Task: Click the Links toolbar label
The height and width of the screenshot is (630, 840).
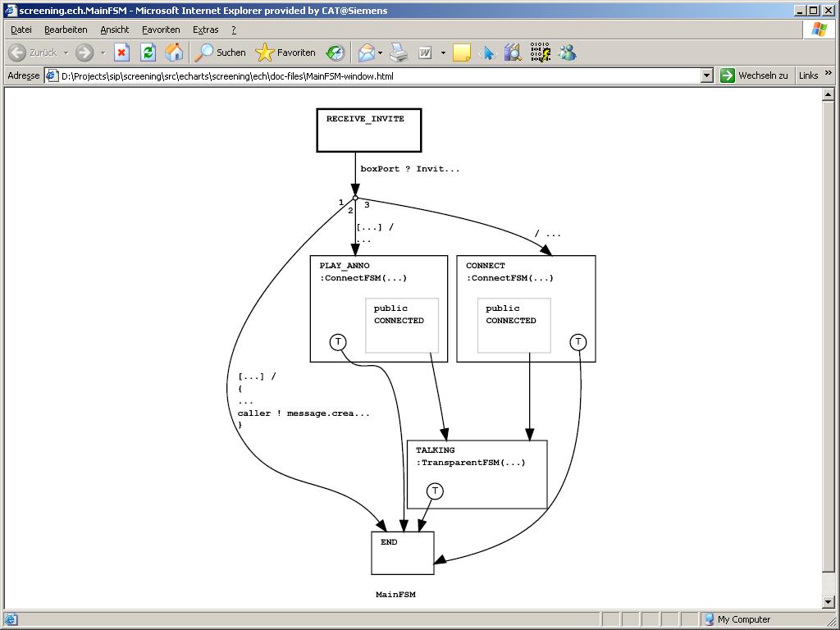Action: 808,75
